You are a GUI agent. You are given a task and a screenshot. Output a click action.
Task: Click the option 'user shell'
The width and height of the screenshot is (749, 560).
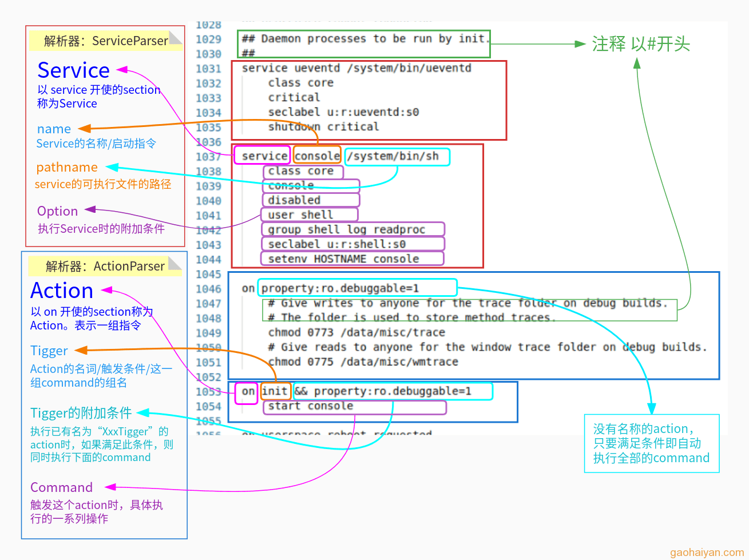click(x=300, y=215)
